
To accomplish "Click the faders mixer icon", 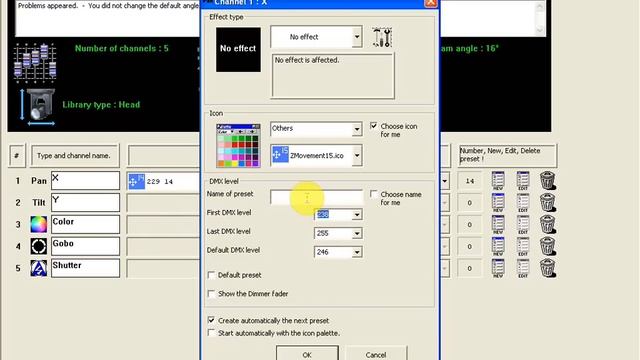I will tap(35, 62).
